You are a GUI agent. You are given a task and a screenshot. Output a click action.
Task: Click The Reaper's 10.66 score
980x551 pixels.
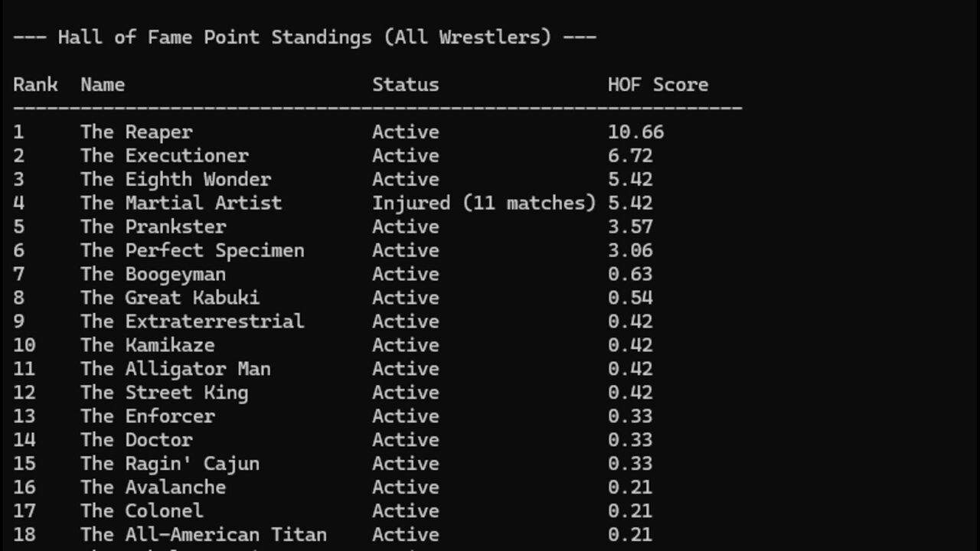[x=635, y=132]
